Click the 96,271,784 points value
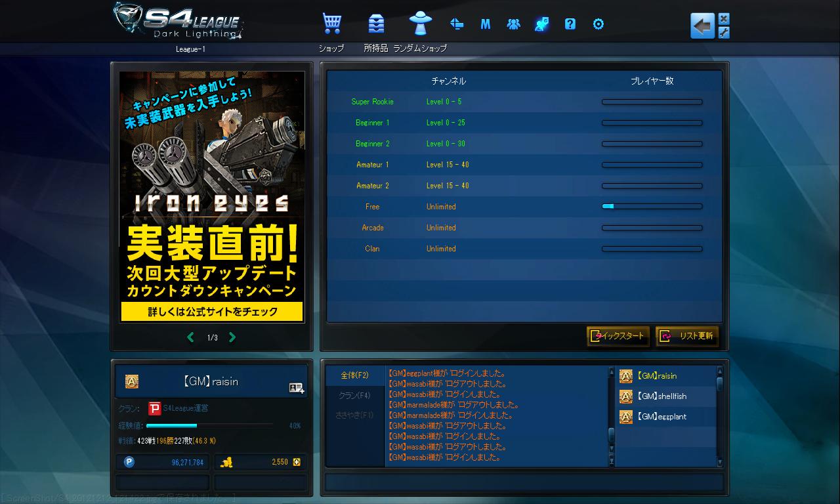 click(x=188, y=462)
